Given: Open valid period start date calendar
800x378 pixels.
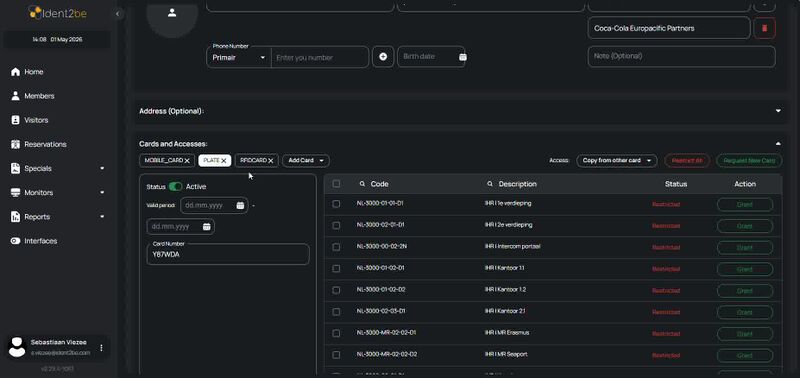Looking at the screenshot, I should [x=240, y=206].
